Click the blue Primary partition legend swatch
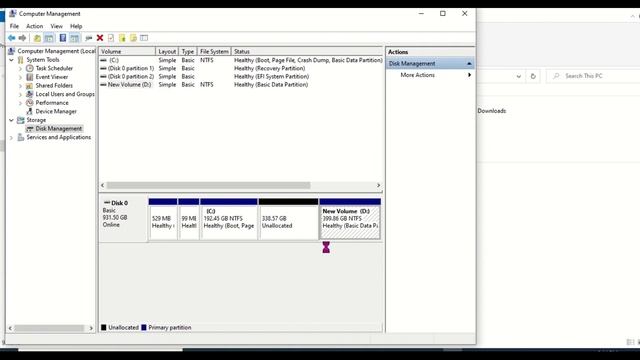This screenshot has width=640, height=360. tap(144, 327)
